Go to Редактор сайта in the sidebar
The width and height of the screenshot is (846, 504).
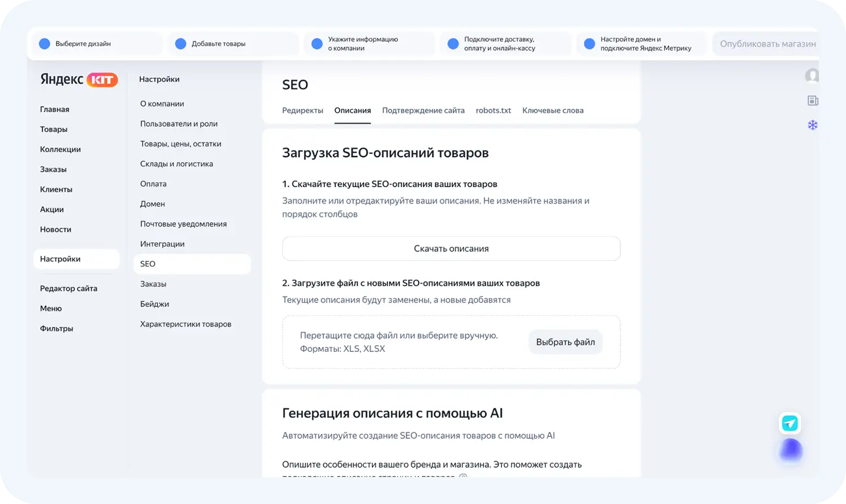click(68, 289)
